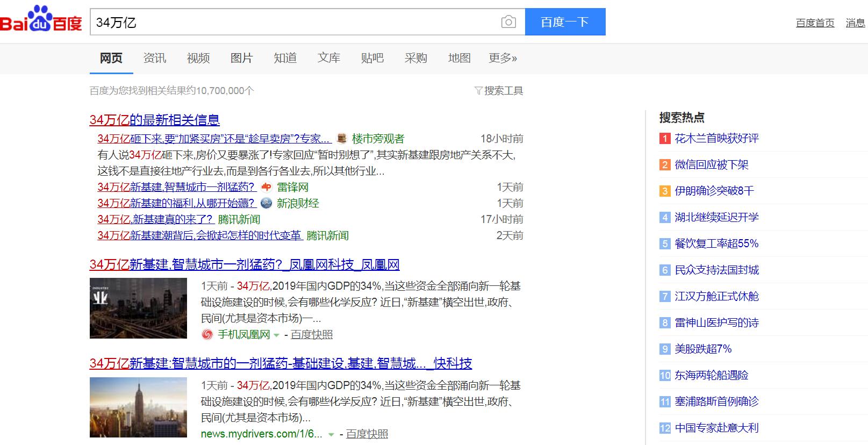Expand the dropdown arrow beside news.mydrivers.com
The width and height of the screenshot is (868, 445).
coord(332,434)
